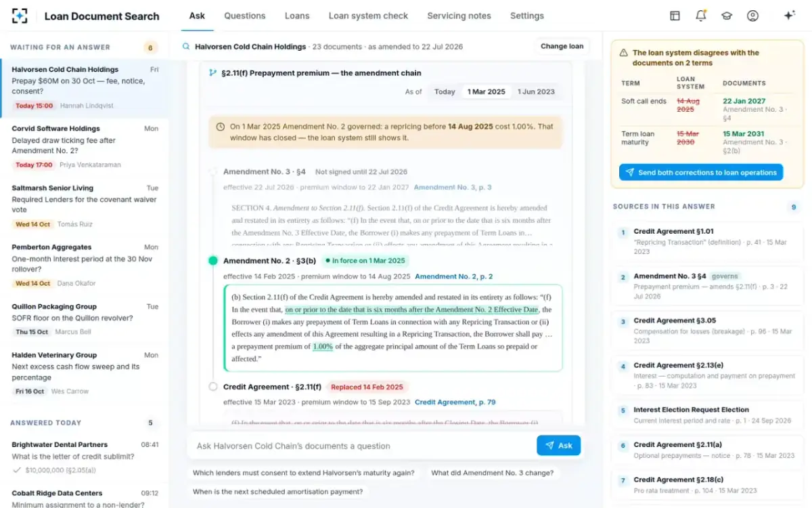812x508 pixels.
Task: Open the Halvorsen Cold Chain Holdings question
Action: click(x=85, y=87)
